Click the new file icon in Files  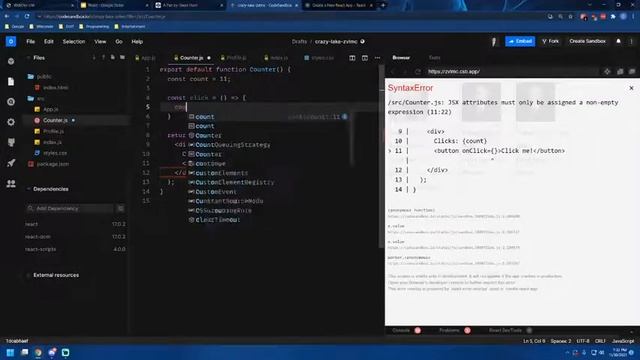click(113, 58)
